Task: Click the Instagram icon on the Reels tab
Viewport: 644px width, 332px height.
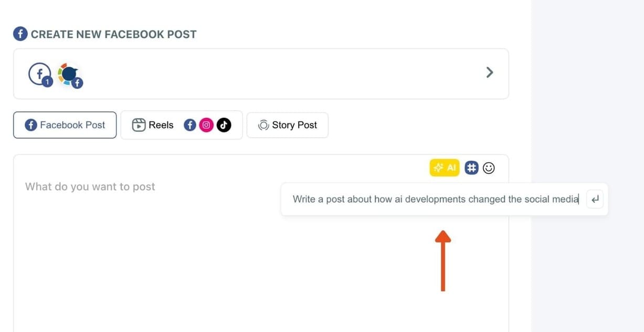Action: point(207,124)
